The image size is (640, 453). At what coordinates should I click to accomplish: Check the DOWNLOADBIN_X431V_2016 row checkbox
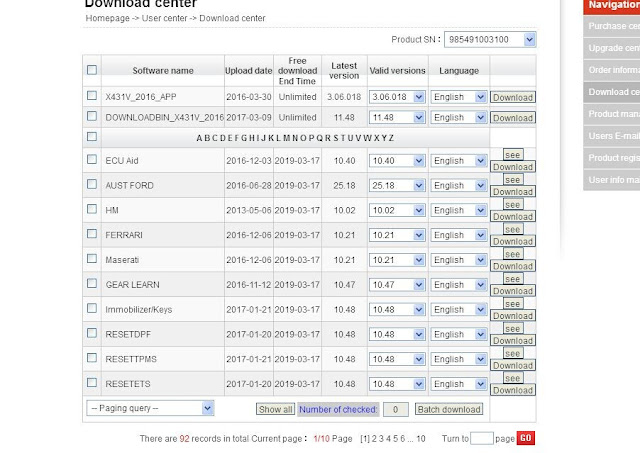[x=92, y=116]
